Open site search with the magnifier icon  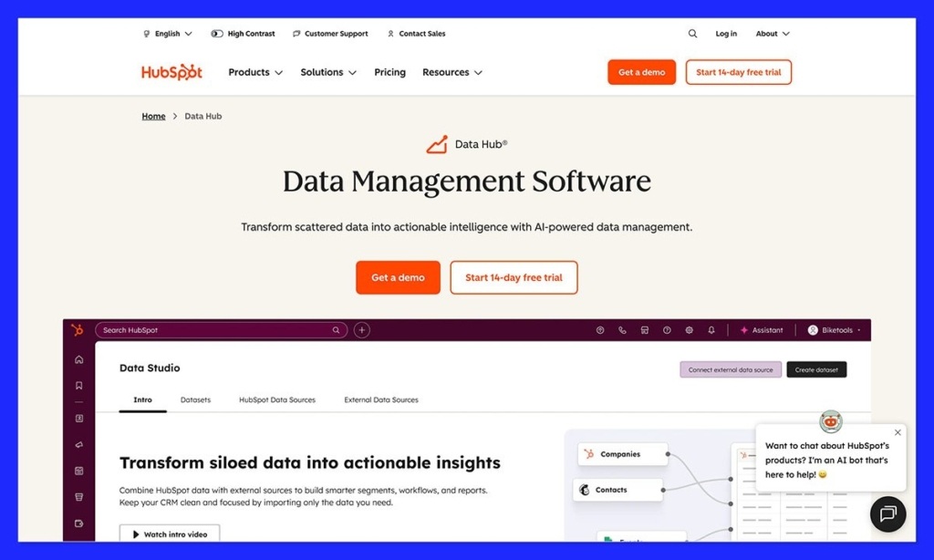(x=692, y=33)
